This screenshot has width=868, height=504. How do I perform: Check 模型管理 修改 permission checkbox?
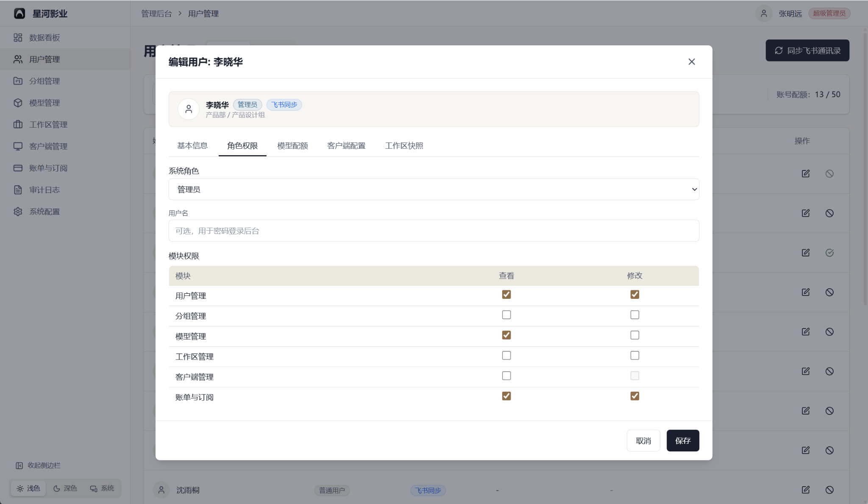coord(634,335)
